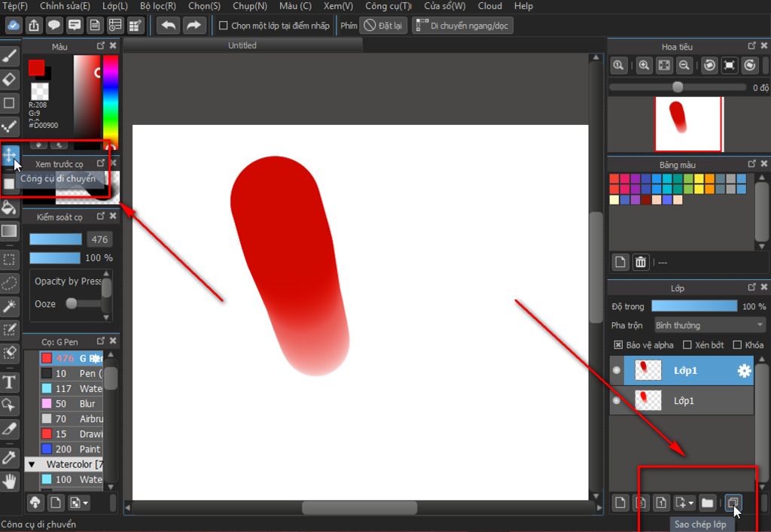771x532 pixels.
Task: Zoom in on the Navigator panel
Action: coord(644,65)
